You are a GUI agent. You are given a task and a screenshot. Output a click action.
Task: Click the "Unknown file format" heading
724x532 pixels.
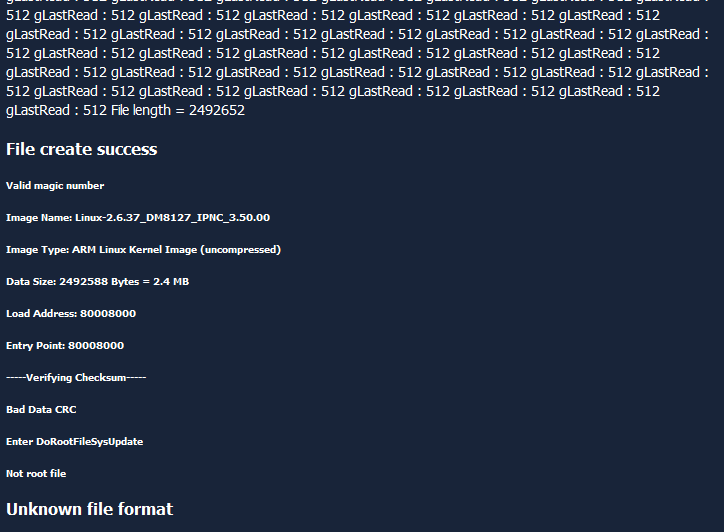pos(89,509)
